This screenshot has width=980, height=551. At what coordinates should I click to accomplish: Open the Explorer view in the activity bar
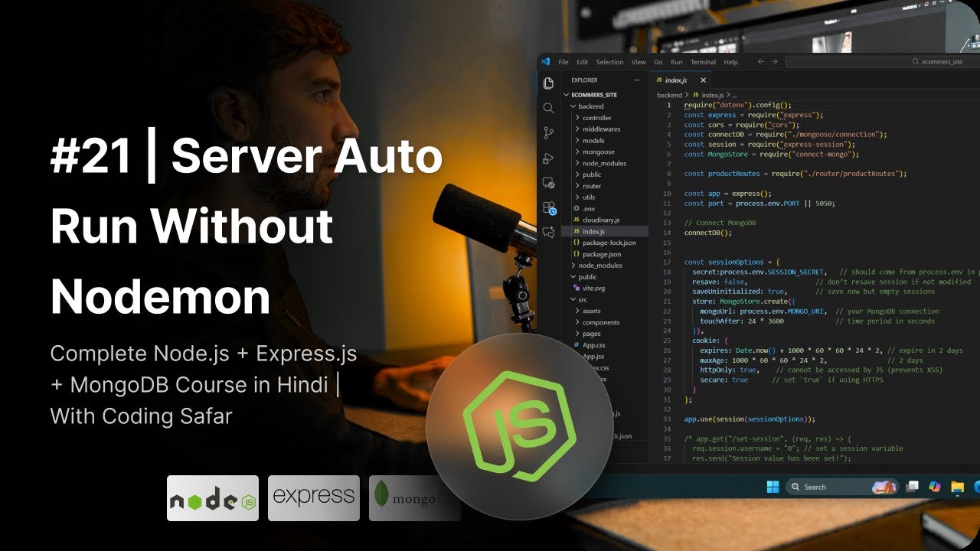pyautogui.click(x=548, y=83)
